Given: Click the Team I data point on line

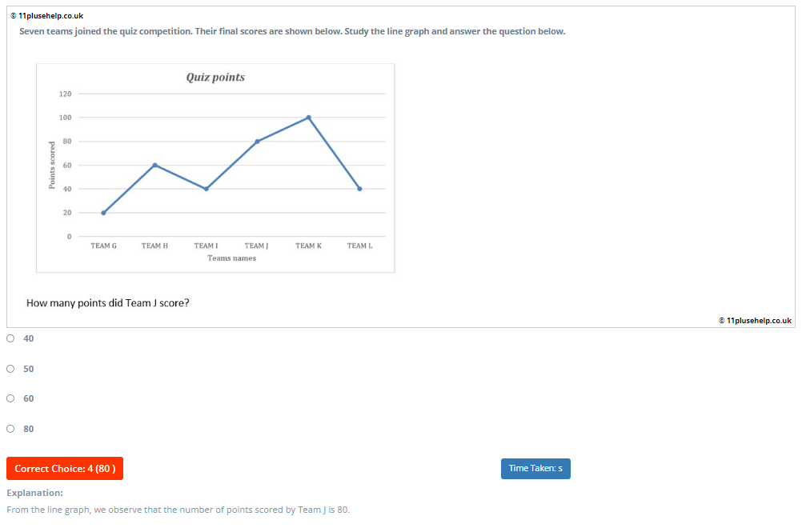Looking at the screenshot, I should (x=206, y=189).
